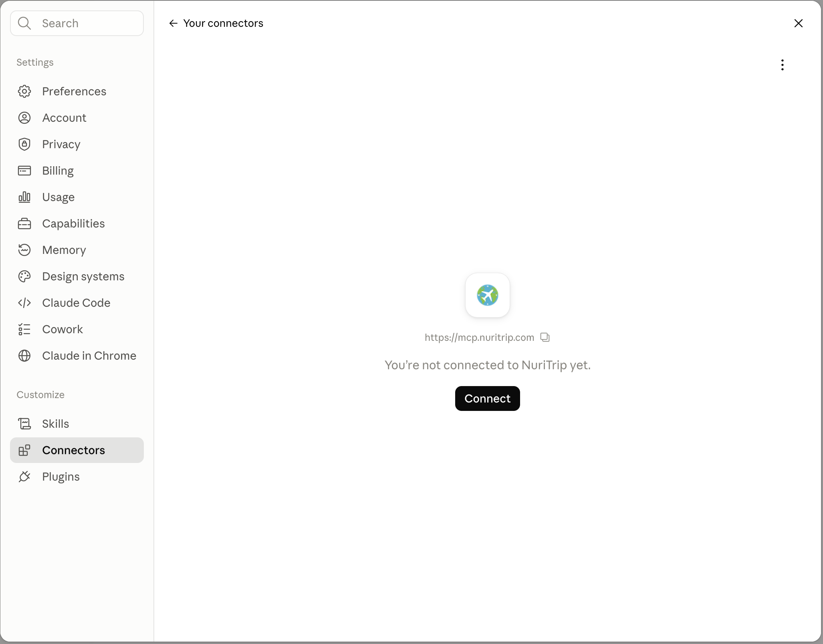
Task: Click the https://mcp.nuritrip.com URL text
Action: (x=479, y=337)
